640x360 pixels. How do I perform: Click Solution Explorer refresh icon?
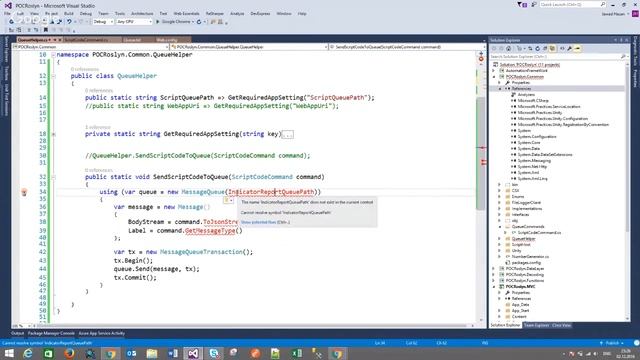click(538, 49)
